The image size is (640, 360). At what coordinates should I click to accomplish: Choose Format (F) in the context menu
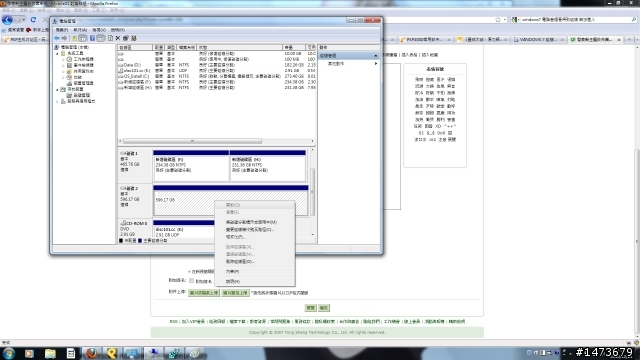point(255,237)
